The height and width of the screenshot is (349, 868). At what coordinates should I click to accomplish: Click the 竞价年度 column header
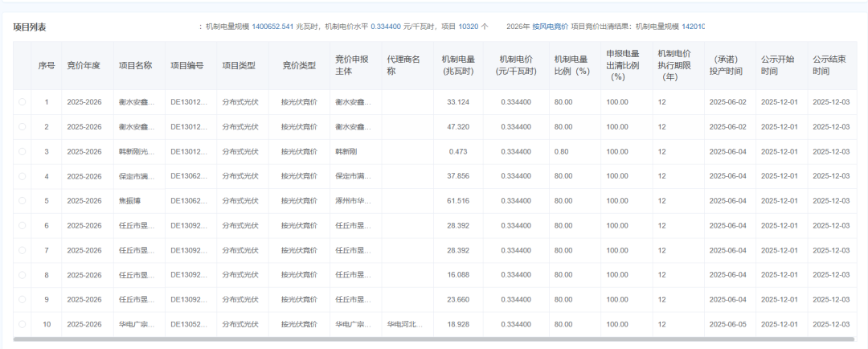84,65
